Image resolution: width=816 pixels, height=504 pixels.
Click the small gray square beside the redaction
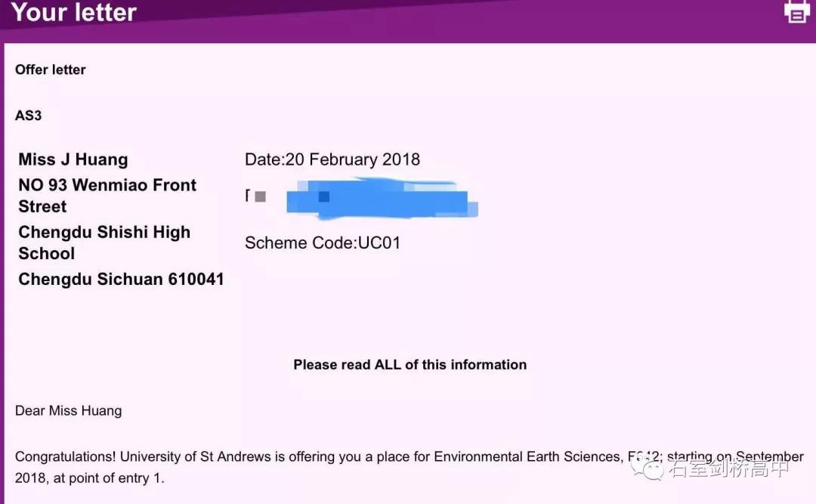click(261, 196)
